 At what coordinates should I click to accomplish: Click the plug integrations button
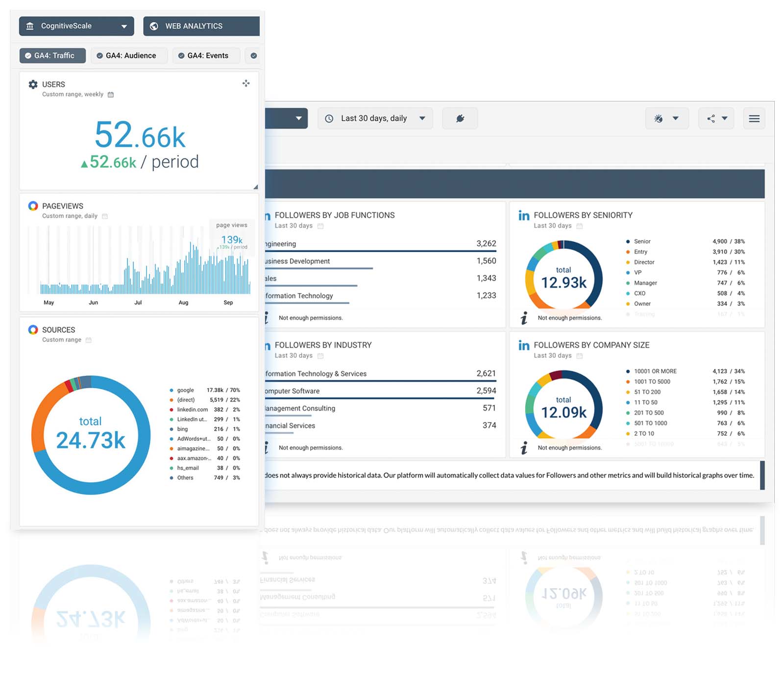[x=460, y=119]
